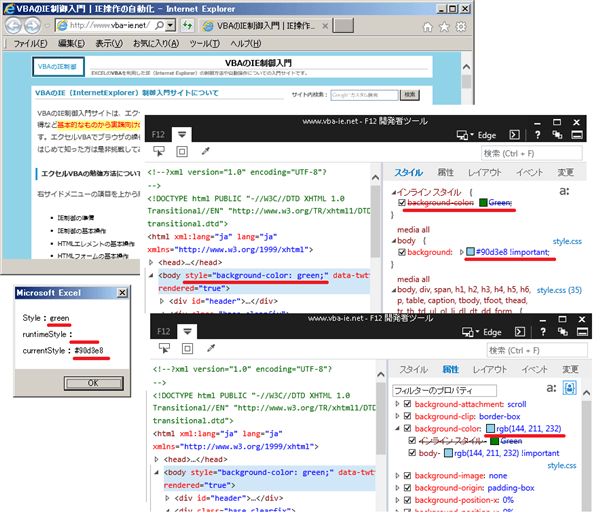This screenshot has height=523, width=600.
Task: Click 検索 button on the web page
Action: (x=410, y=94)
